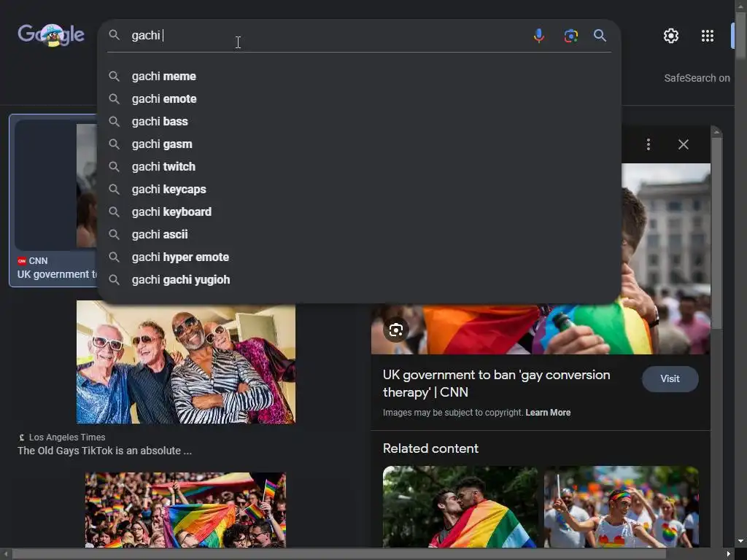Open the Old Gays TikTok image result
747x560 pixels.
tap(186, 362)
